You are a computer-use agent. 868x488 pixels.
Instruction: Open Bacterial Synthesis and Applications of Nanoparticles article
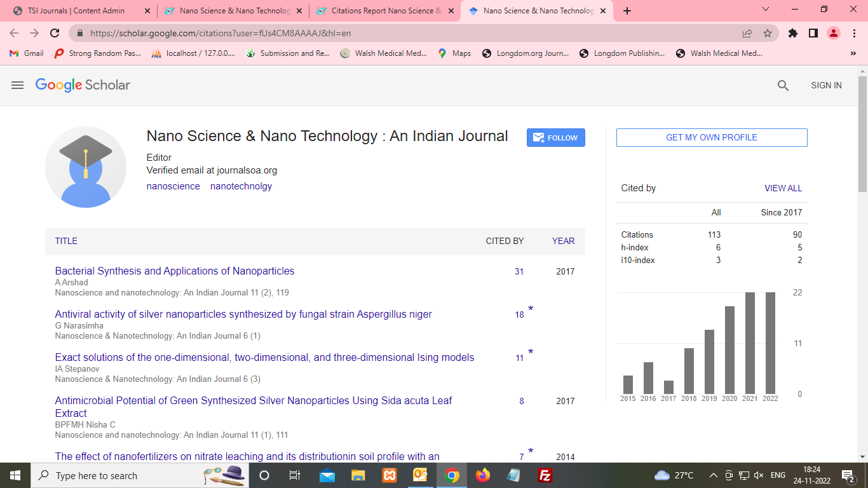175,271
